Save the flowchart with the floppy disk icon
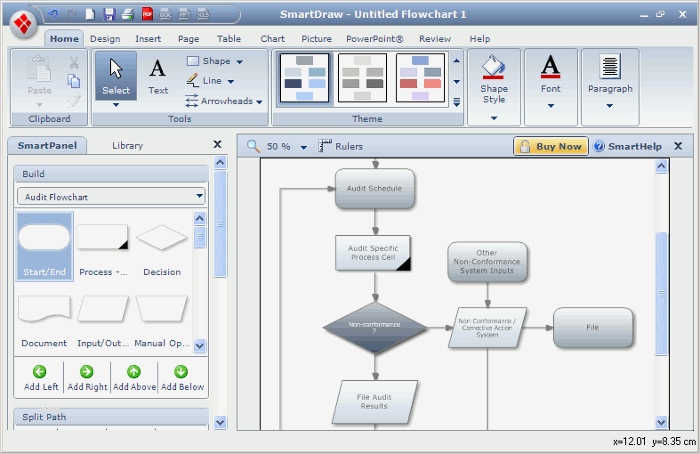This screenshot has height=454, width=700. click(x=109, y=14)
